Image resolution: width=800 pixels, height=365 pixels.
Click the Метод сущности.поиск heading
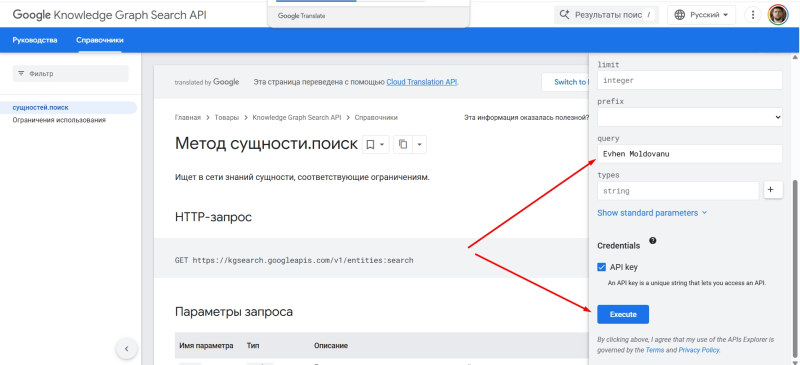(266, 144)
